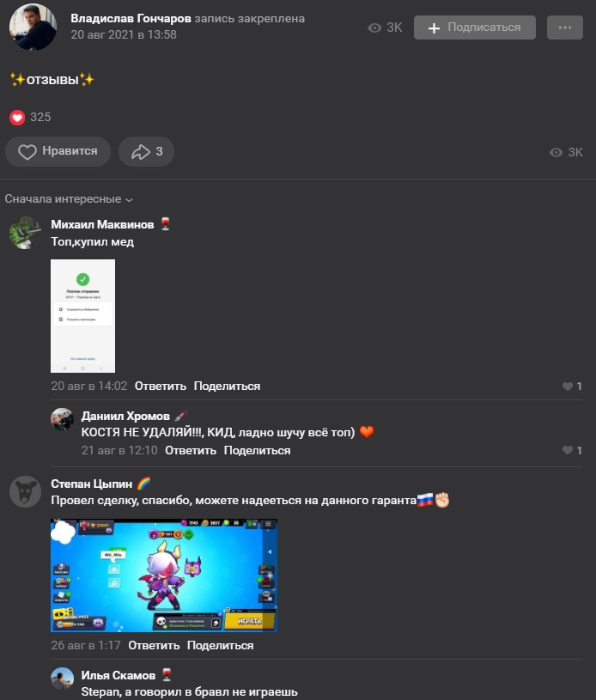This screenshot has height=700, width=596.
Task: Open Илья Скамов's avatar
Action: 62,679
